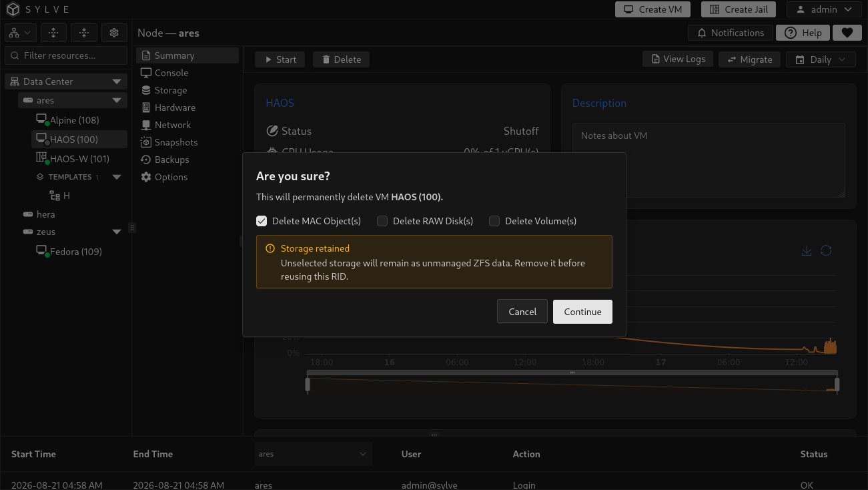Open the Console tab
Image resolution: width=868 pixels, height=490 pixels.
187,73
